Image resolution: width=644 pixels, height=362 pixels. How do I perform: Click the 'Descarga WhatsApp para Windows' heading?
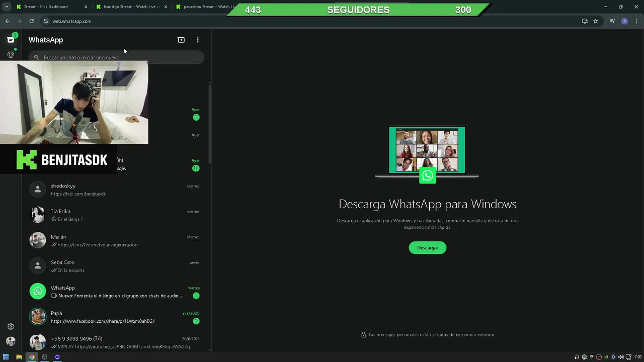pyautogui.click(x=428, y=204)
